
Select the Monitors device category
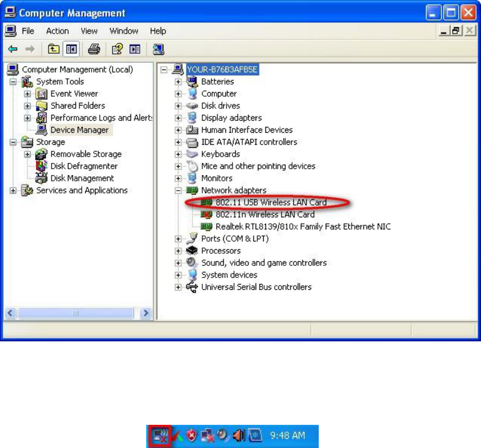pyautogui.click(x=217, y=179)
